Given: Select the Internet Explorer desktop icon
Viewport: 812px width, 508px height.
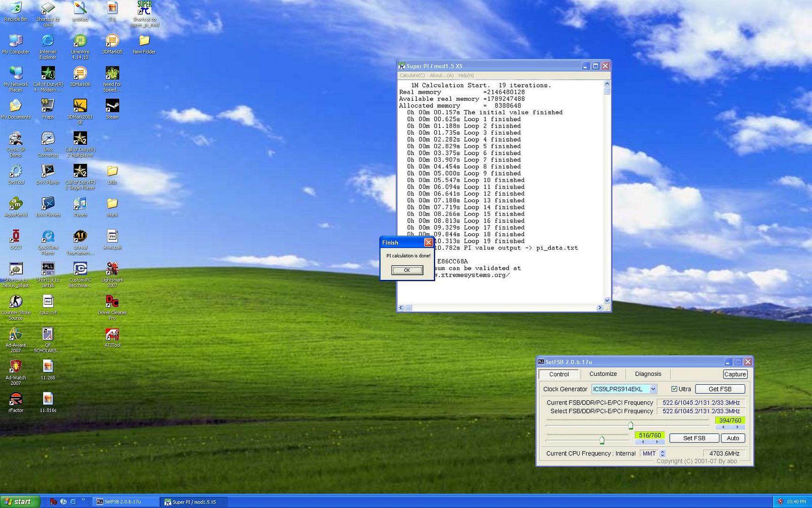Looking at the screenshot, I should [x=48, y=47].
